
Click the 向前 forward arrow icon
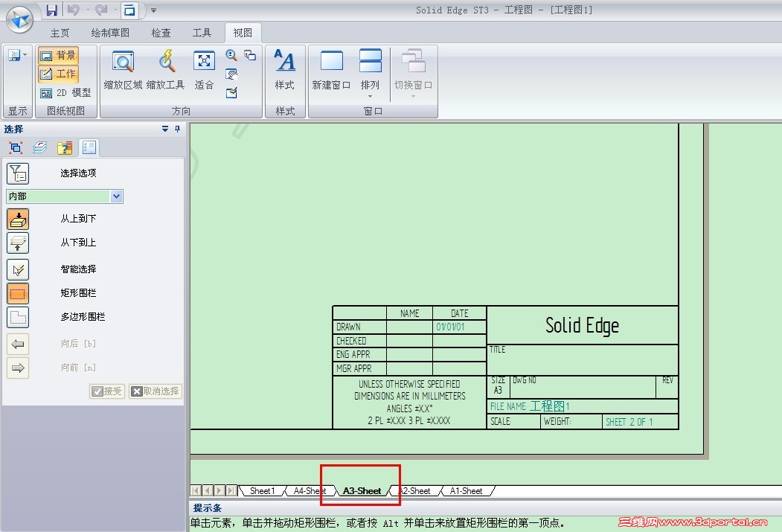coord(18,368)
